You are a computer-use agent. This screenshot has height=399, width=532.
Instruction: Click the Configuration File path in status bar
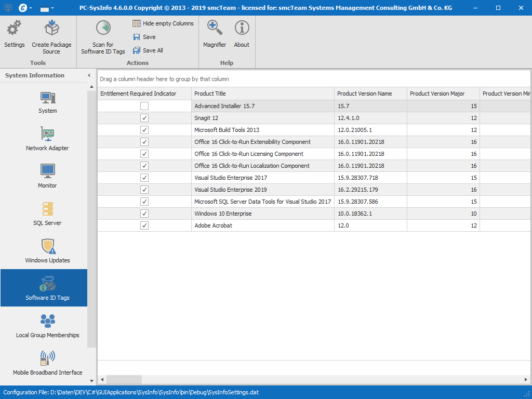[x=131, y=392]
